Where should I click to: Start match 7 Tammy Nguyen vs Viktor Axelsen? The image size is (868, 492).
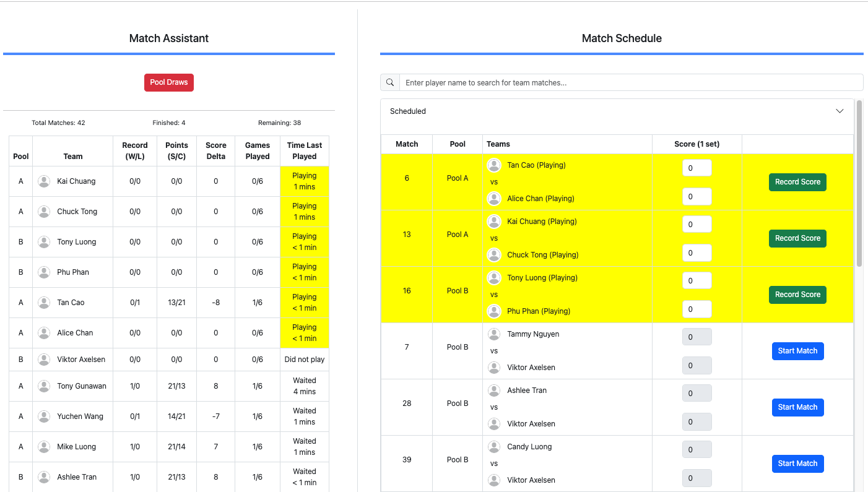click(x=797, y=351)
